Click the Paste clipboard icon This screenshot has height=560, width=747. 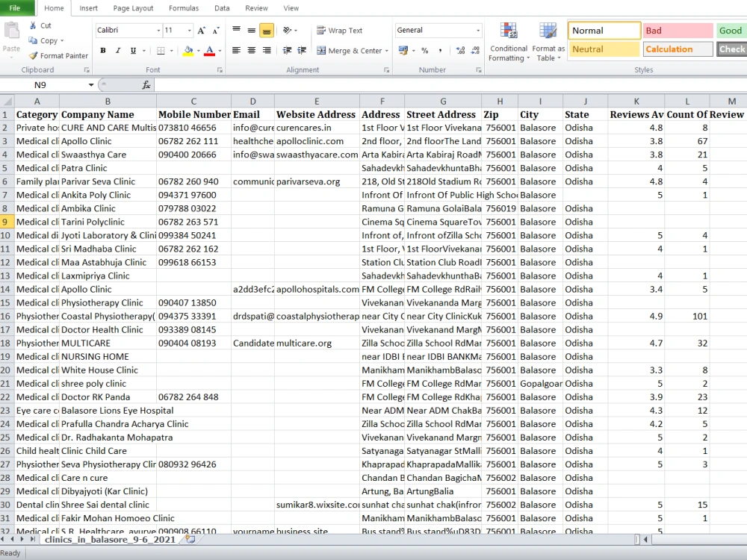(11, 32)
